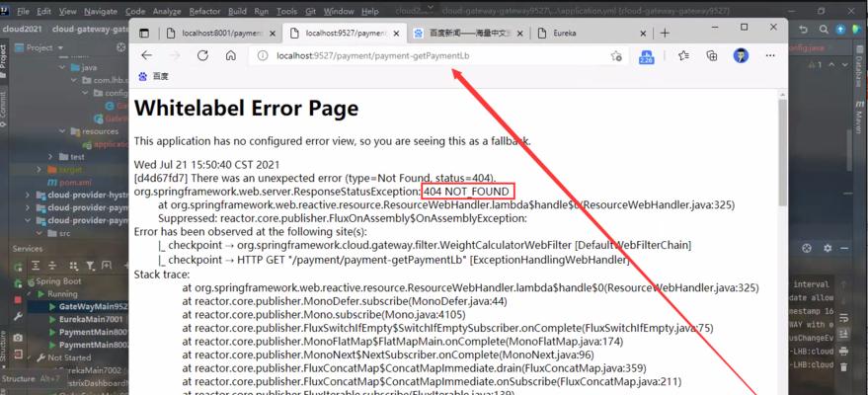Collapse the Not Started group in Services
868x395 pixels.
[32, 357]
